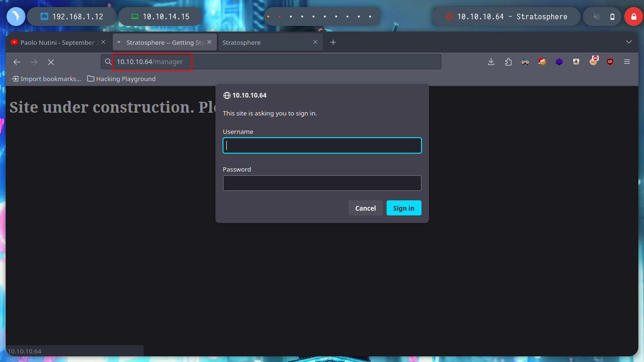The height and width of the screenshot is (362, 644).
Task: Click the red lock screen button
Action: (633, 16)
